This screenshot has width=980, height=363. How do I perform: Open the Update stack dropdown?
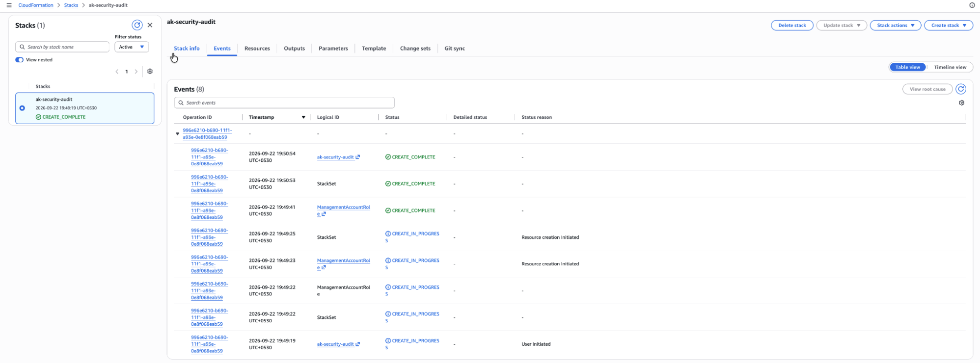[x=842, y=26]
